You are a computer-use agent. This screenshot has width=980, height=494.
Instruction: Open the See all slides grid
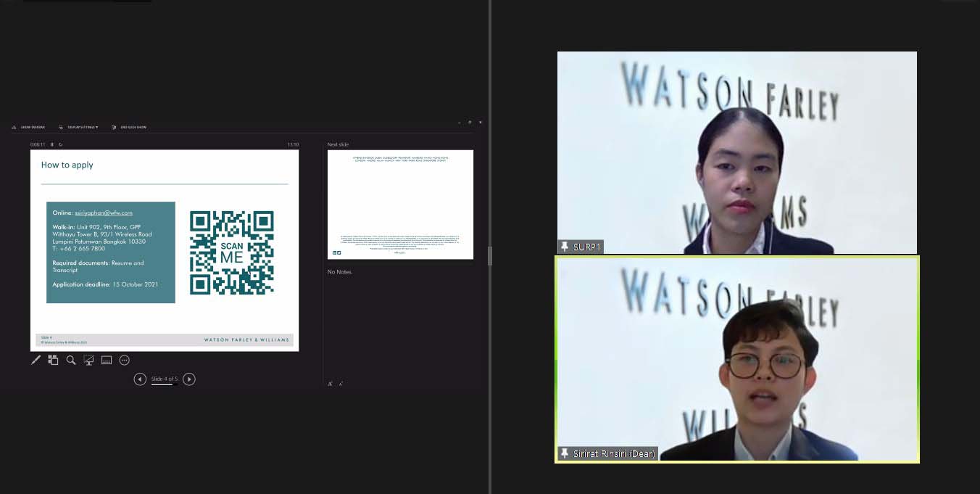tap(53, 360)
